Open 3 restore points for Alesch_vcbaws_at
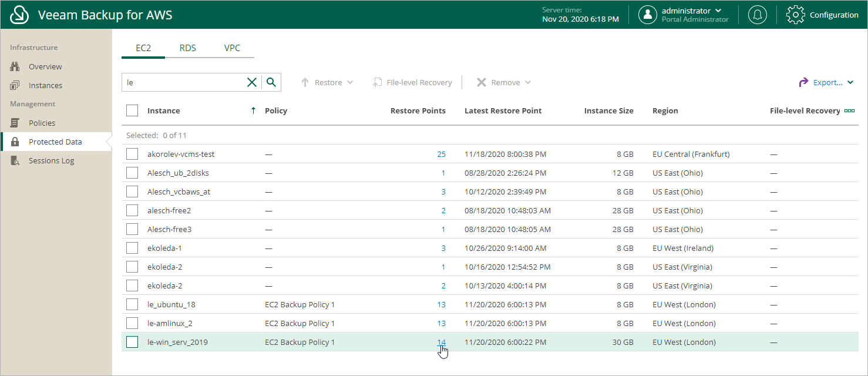Viewport: 868px width, 376px height. (x=443, y=192)
